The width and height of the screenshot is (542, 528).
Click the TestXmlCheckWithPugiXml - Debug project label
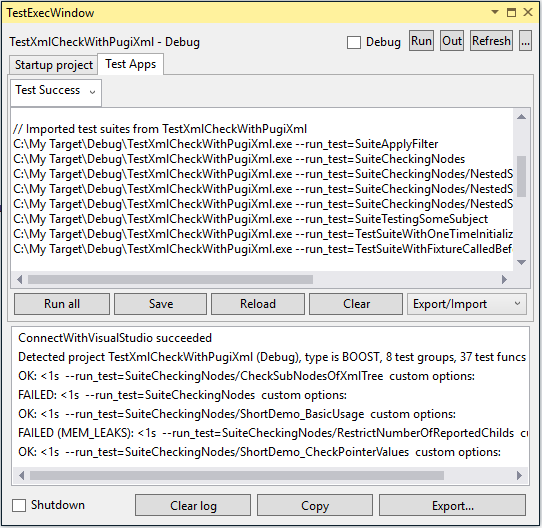coord(104,42)
